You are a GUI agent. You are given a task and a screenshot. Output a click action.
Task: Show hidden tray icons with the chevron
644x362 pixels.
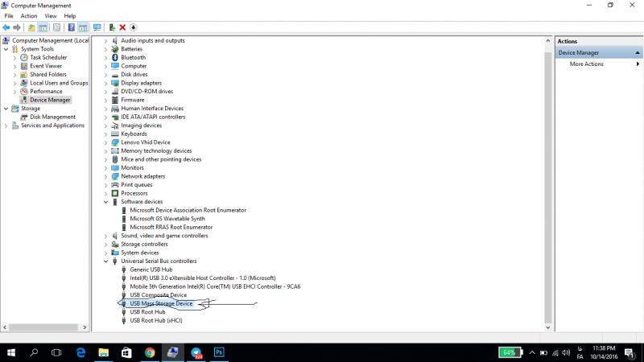tap(532, 352)
